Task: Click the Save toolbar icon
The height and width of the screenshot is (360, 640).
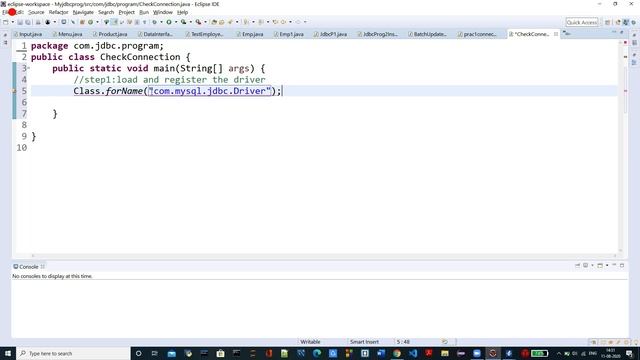Action: pos(20,22)
